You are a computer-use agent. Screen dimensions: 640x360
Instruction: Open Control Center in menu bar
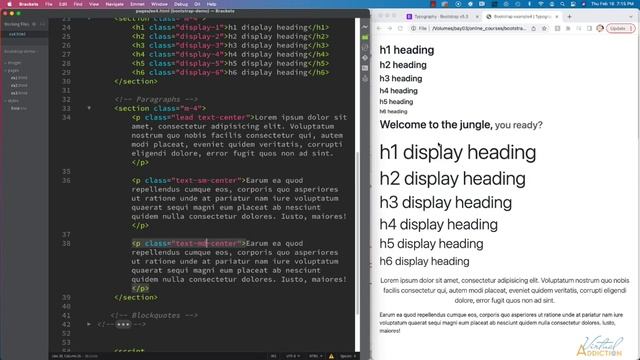(573, 4)
